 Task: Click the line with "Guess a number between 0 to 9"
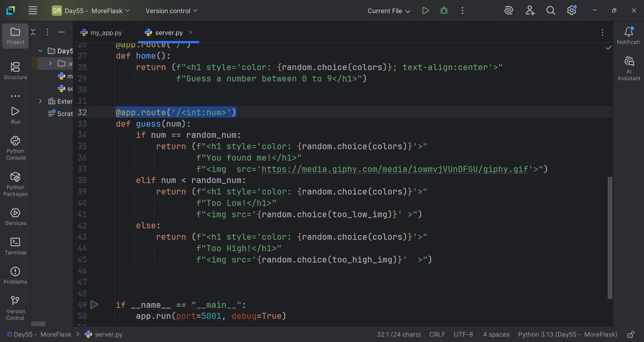pyautogui.click(x=271, y=79)
